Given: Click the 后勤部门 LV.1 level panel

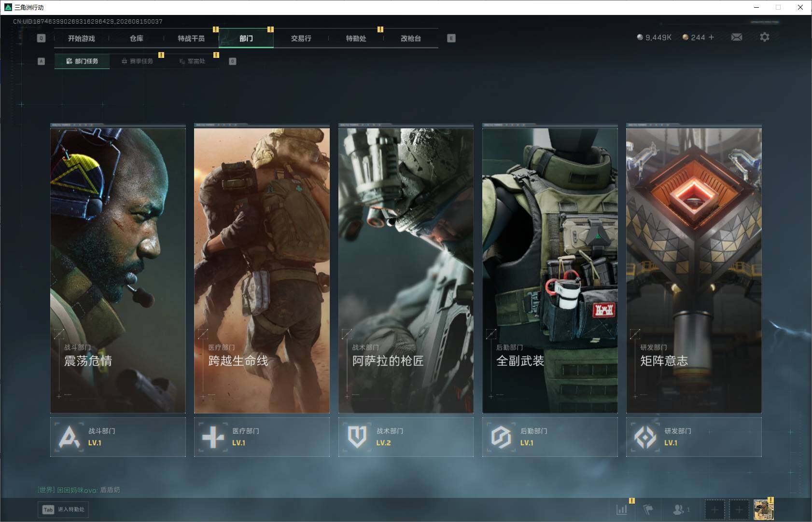Looking at the screenshot, I should tap(550, 437).
